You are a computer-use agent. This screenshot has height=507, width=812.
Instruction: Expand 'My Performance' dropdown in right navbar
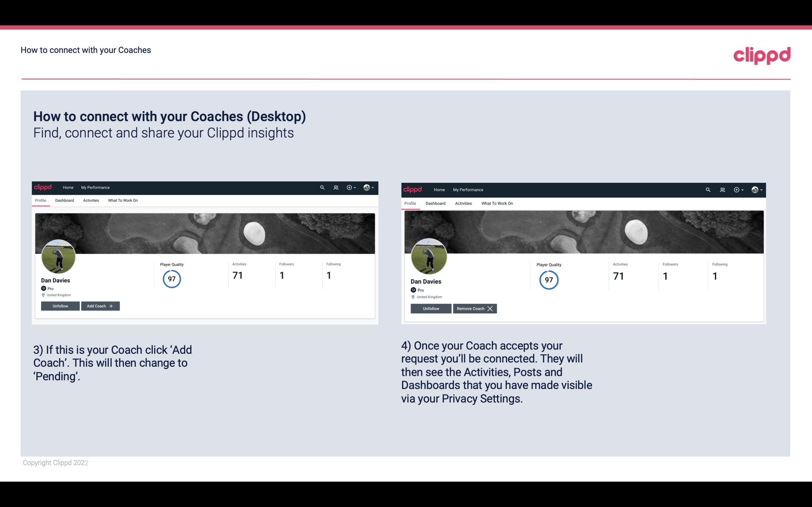coord(468,189)
